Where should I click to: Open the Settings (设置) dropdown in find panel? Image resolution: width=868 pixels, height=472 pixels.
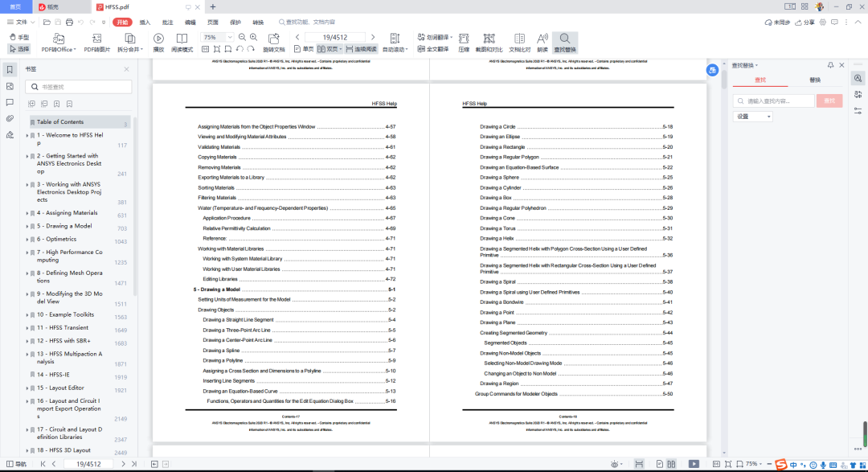point(752,117)
